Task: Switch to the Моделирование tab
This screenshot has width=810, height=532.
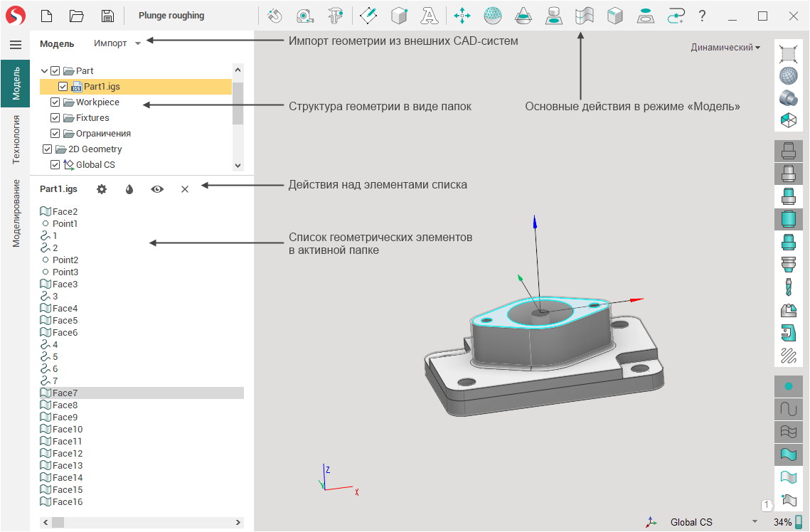Action: (16, 213)
